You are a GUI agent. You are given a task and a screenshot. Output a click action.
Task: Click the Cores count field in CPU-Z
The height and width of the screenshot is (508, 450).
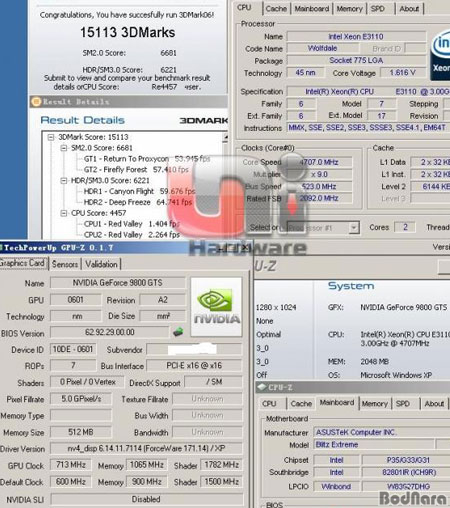[x=405, y=227]
